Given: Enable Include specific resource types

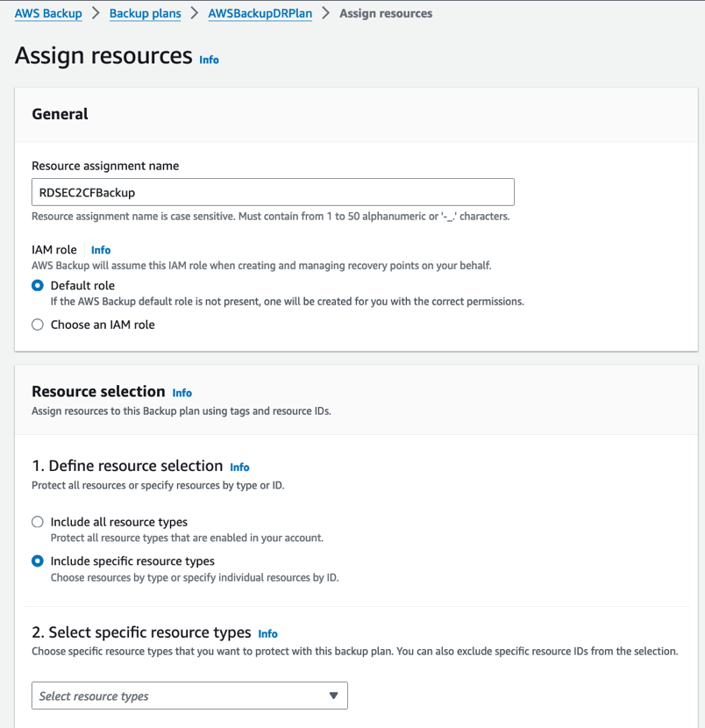Looking at the screenshot, I should (x=37, y=560).
